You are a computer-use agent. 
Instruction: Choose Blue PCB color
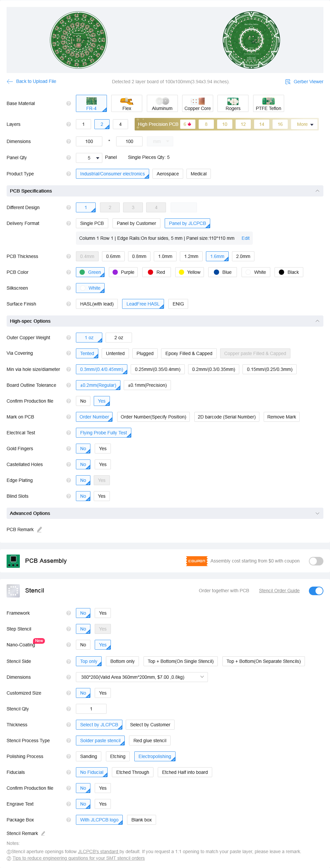pos(222,272)
